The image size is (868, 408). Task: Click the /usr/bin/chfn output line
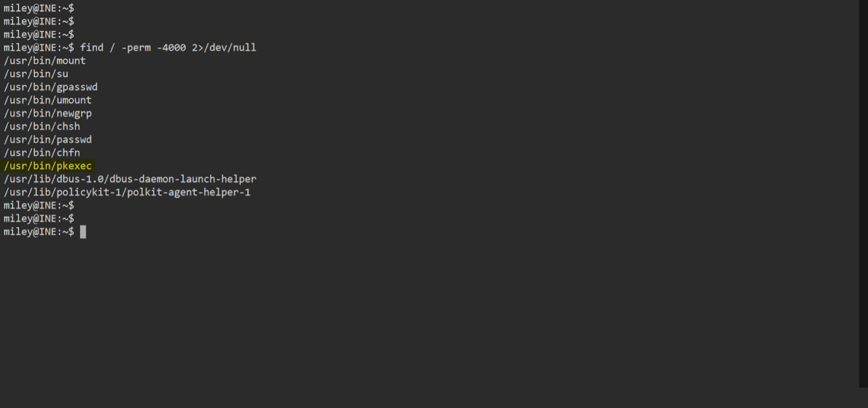42,153
